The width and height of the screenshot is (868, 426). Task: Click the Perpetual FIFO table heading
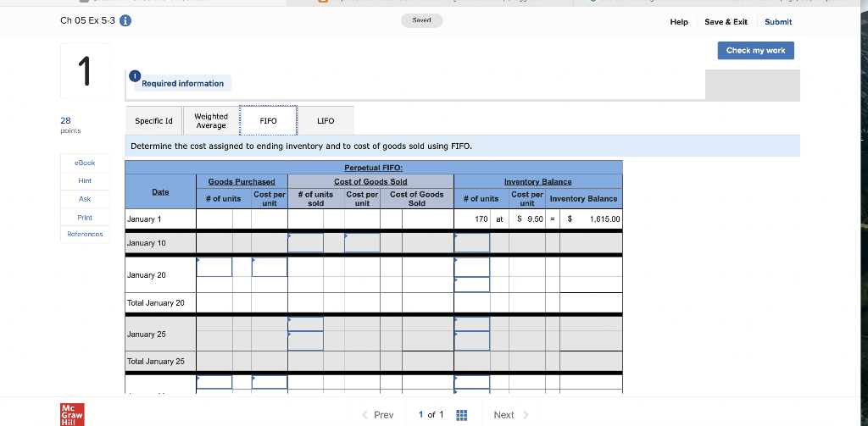(374, 168)
